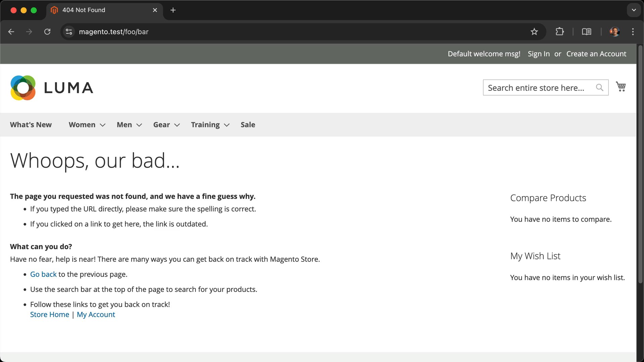The width and height of the screenshot is (644, 362).
Task: Expand the Women menu chevron
Action: click(x=103, y=125)
